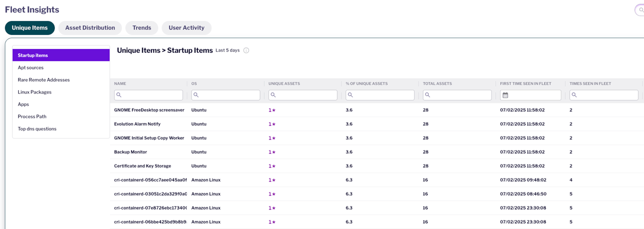Viewport: 644px width, 229px height.
Task: Click the star in GNOME Initial Setup Copy Worker row
Action: [x=274, y=138]
